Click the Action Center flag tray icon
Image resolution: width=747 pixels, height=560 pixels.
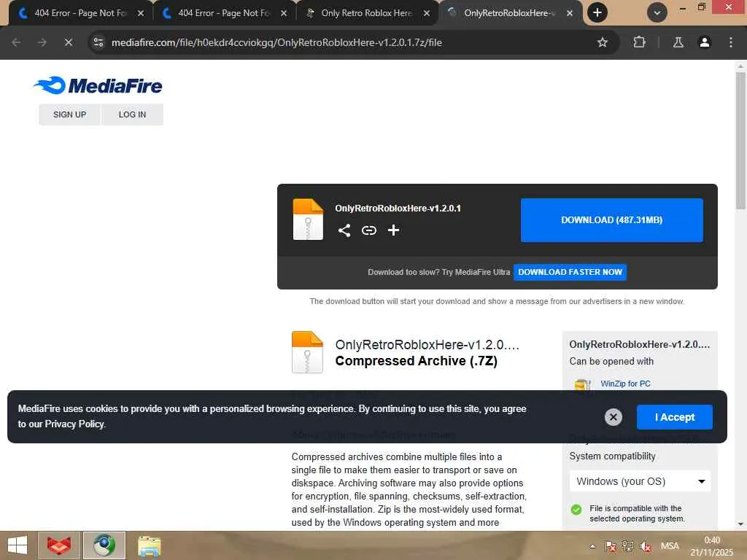coord(611,546)
